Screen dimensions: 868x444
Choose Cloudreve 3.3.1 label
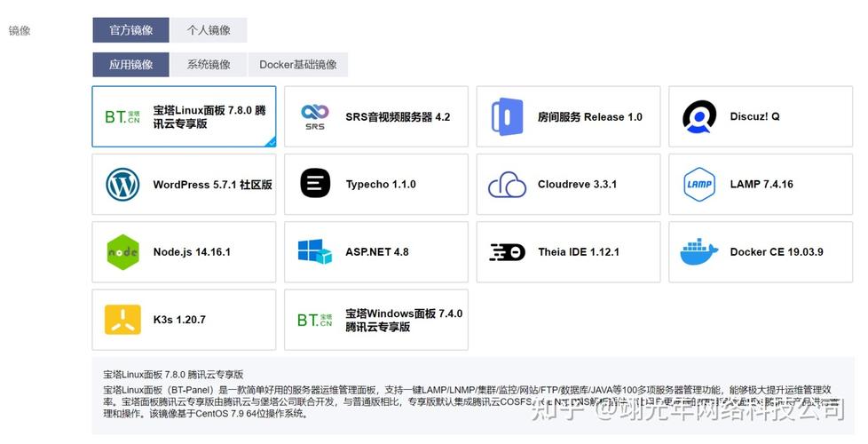pyautogui.click(x=577, y=185)
